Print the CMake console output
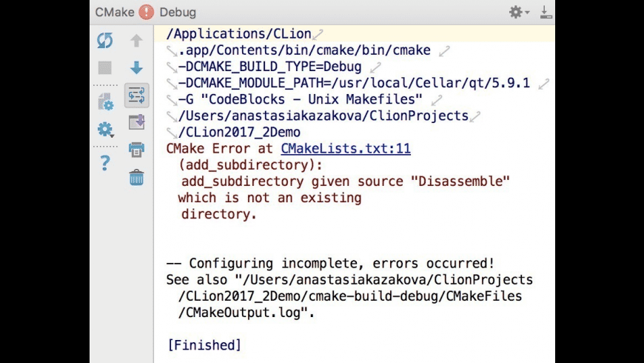Image resolution: width=644 pixels, height=363 pixels. (136, 150)
